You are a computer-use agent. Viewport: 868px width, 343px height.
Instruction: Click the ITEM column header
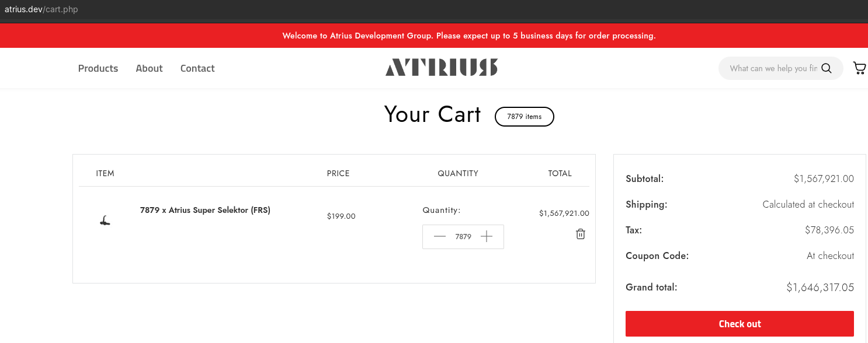pos(105,173)
